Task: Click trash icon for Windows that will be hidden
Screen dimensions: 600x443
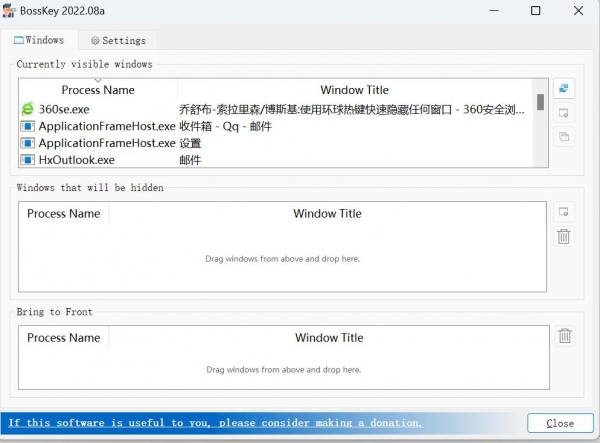Action: click(x=564, y=236)
